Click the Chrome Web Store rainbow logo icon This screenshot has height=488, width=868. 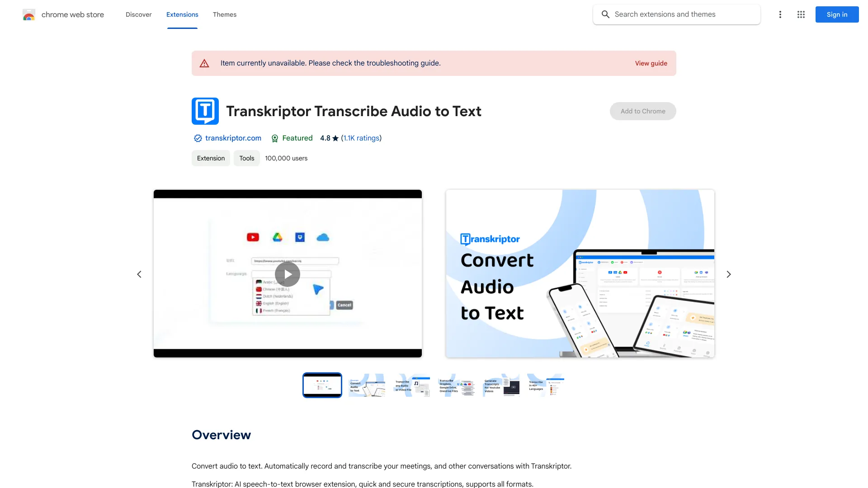(x=28, y=14)
